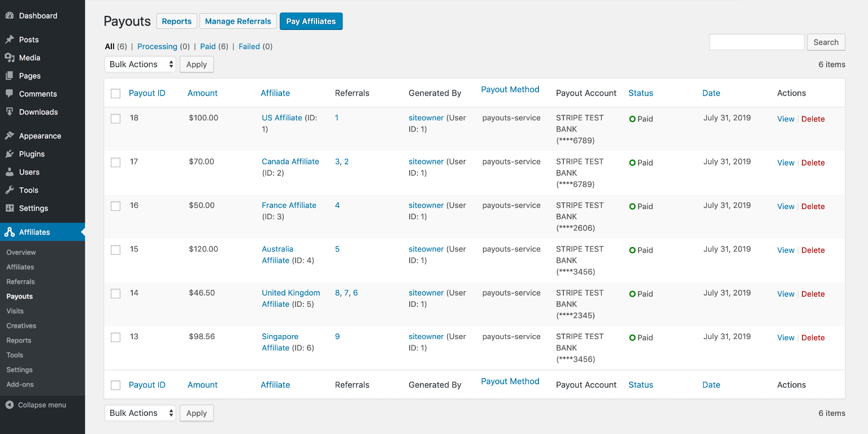This screenshot has width=868, height=434.
Task: Open the Canada Affiliate link
Action: click(x=290, y=162)
